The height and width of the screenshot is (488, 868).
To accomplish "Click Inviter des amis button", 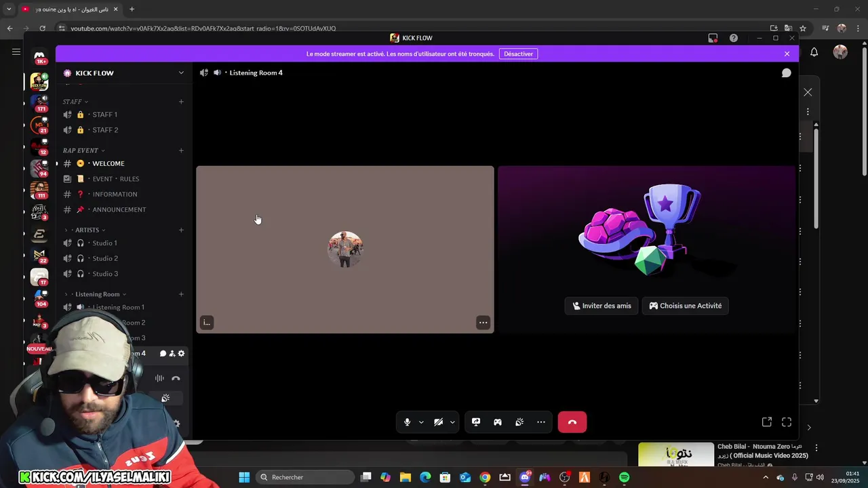I will click(x=601, y=306).
